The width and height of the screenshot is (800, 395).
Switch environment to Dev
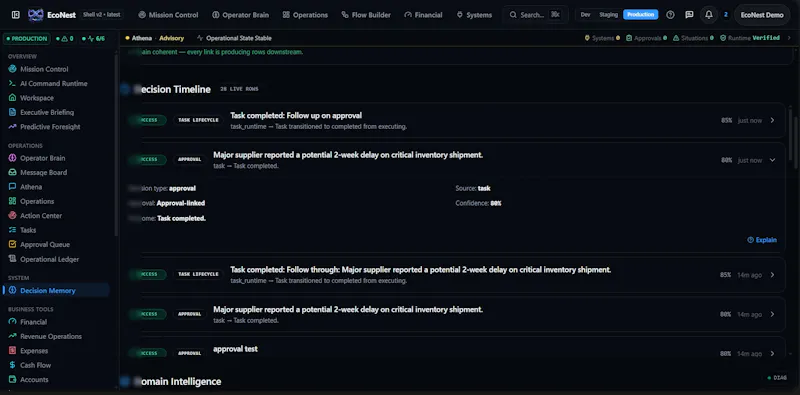585,15
